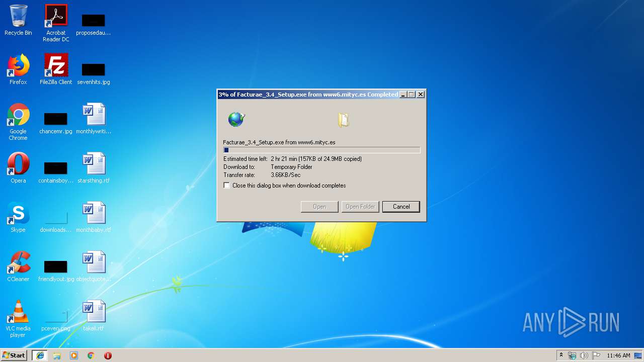Cancel the Facturae download

coord(401,207)
